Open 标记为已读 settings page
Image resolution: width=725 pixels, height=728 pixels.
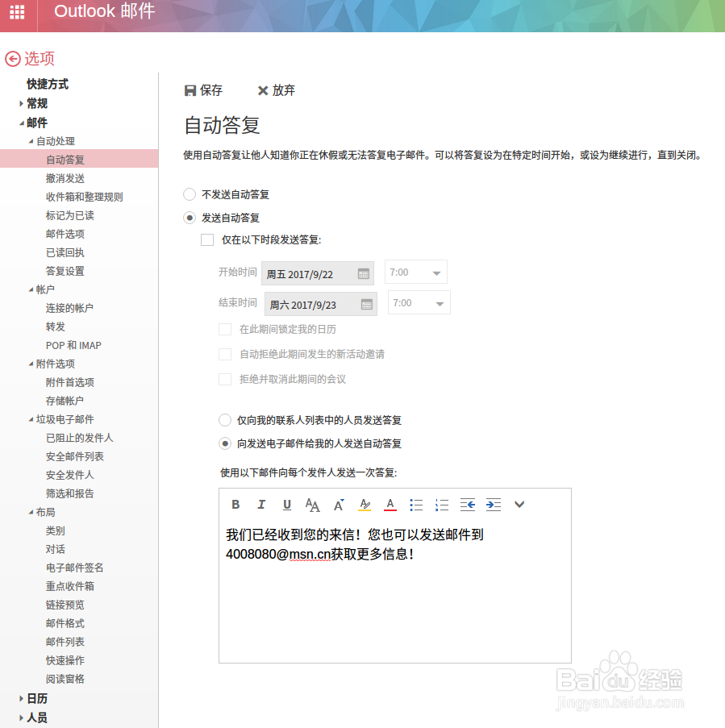(x=69, y=216)
